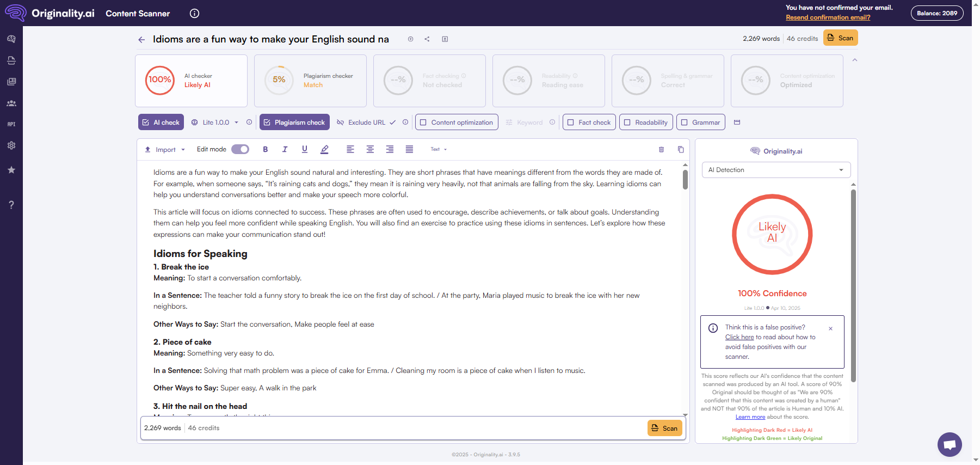Enable the Grammar checkbox

pos(701,123)
